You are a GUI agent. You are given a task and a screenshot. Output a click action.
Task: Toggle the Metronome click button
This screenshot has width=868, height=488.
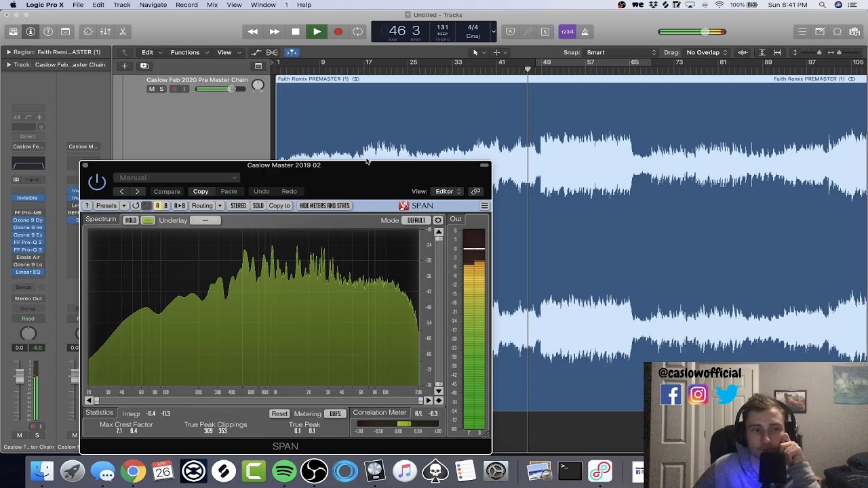pos(585,31)
